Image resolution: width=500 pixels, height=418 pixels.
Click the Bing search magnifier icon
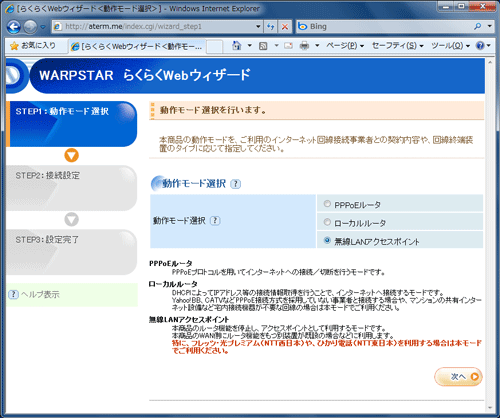point(478,26)
